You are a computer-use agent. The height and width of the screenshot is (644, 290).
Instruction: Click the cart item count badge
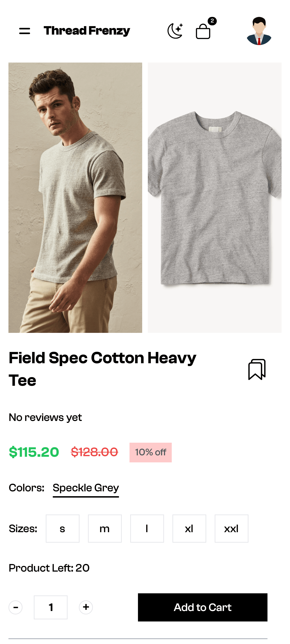coord(212,21)
